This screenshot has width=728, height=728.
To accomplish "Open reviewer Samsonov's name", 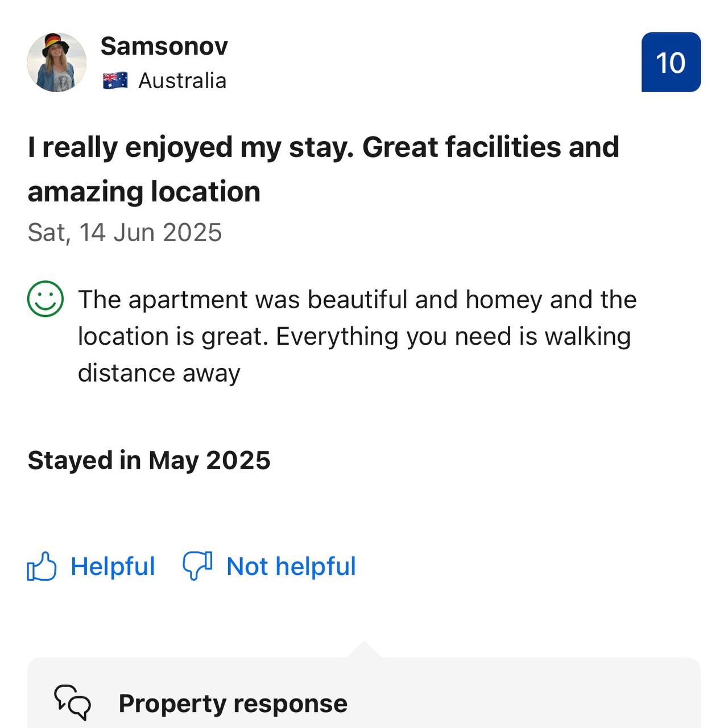I will (164, 46).
